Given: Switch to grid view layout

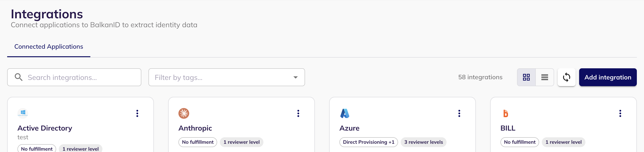Looking at the screenshot, I should (526, 77).
